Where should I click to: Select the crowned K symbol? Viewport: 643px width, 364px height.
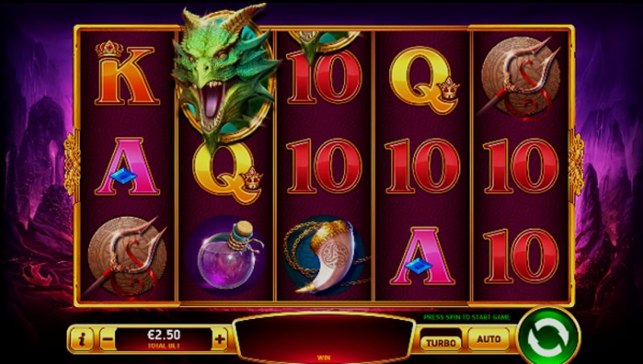[127, 73]
